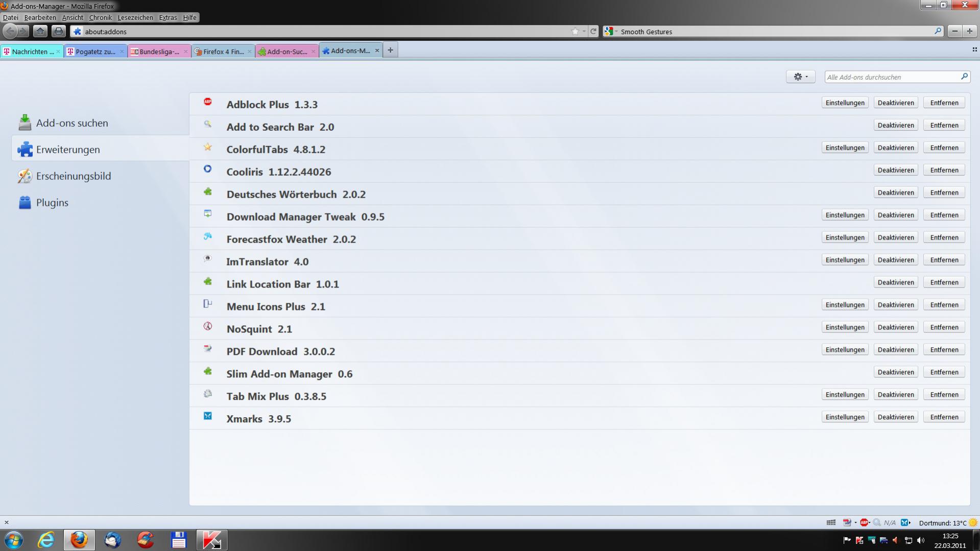The image size is (980, 551).
Task: Click the sun weather icon in the status bar
Action: click(x=973, y=522)
